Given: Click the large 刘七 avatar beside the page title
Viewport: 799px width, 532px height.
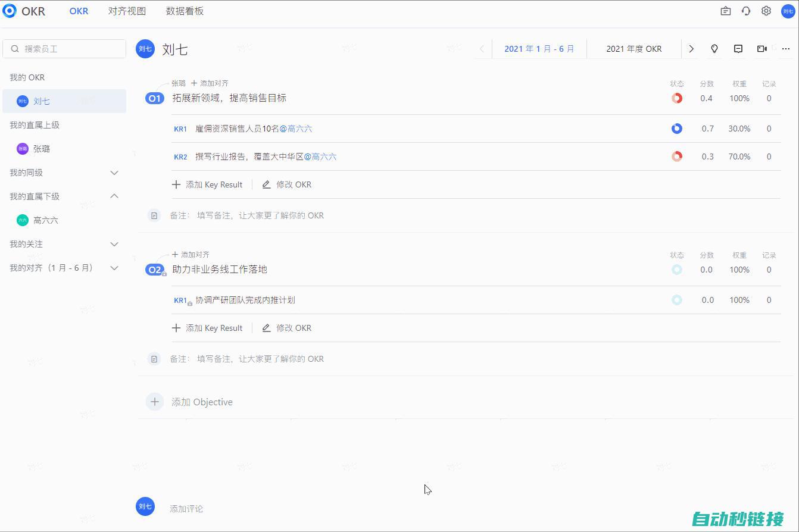Looking at the screenshot, I should (145, 49).
